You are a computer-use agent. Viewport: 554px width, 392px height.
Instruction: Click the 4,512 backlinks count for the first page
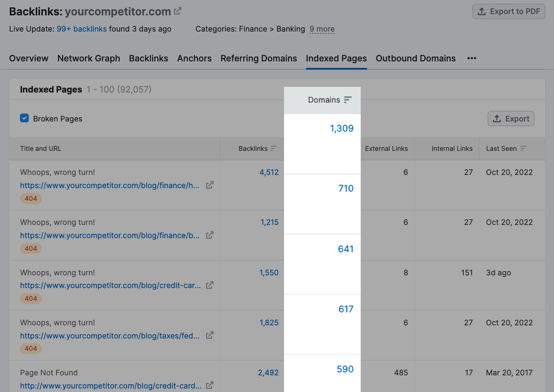[269, 172]
